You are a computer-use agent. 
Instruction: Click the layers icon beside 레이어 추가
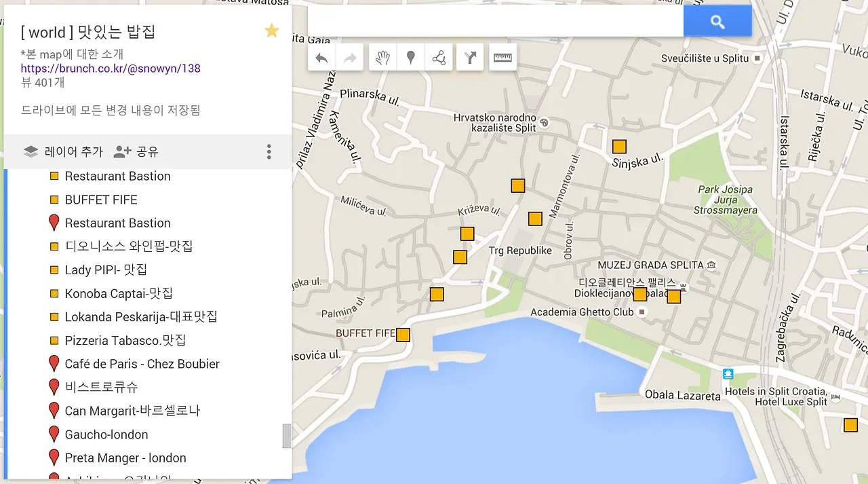(31, 151)
